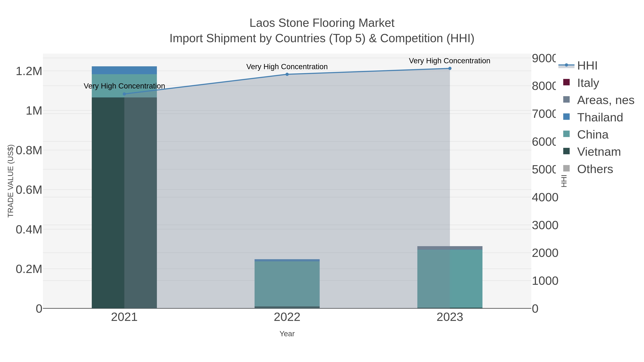Click the 2021 HHI data point marker

(x=125, y=94)
